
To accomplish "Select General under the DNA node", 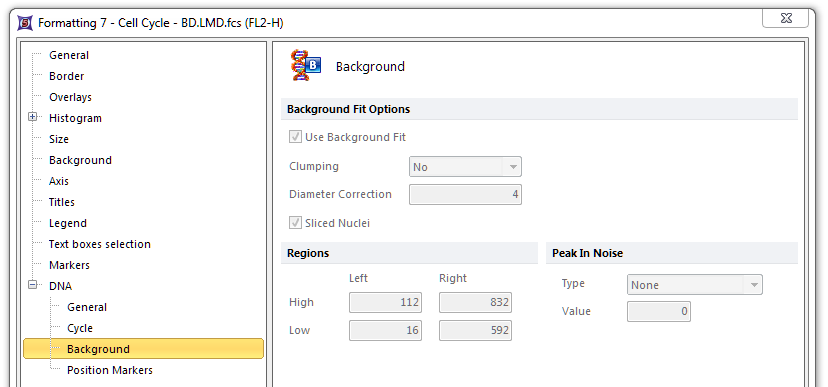I will pos(87,307).
